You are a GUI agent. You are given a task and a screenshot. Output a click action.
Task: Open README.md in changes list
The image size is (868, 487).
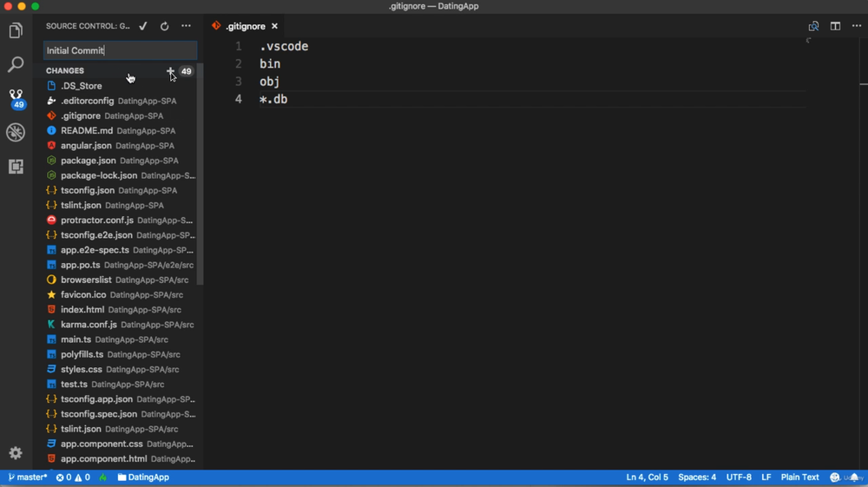tap(120, 130)
